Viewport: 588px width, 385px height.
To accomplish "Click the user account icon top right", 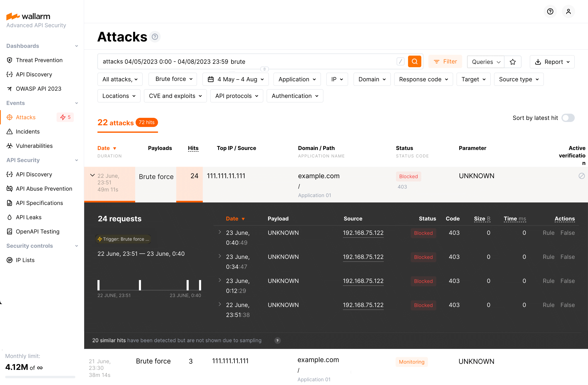I will tap(569, 11).
